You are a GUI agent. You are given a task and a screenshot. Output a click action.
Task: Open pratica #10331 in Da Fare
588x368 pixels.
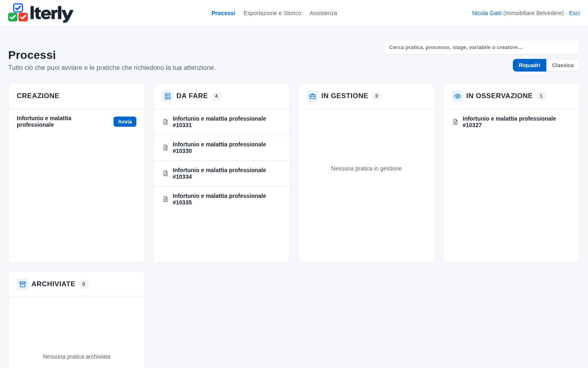[221, 122]
